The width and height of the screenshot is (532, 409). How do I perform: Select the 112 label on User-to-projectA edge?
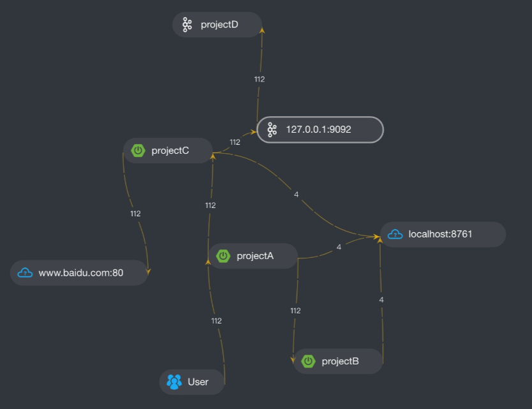coord(216,321)
